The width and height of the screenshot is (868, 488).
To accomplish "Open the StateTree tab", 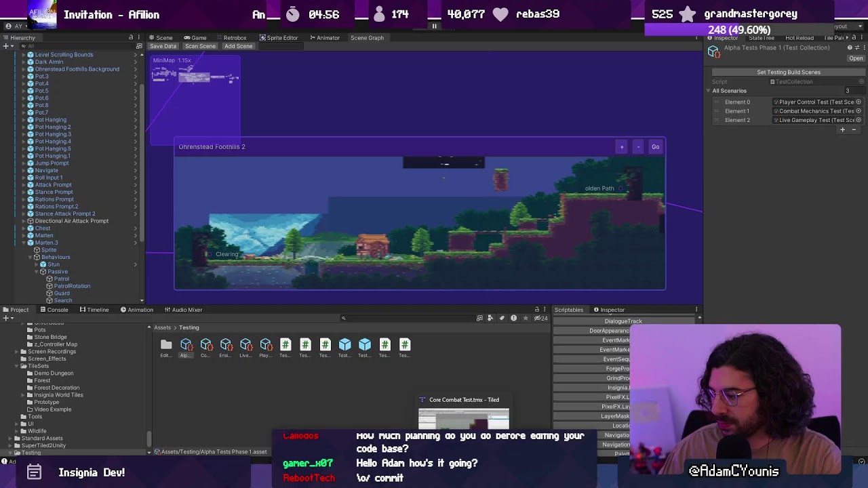I will click(761, 38).
